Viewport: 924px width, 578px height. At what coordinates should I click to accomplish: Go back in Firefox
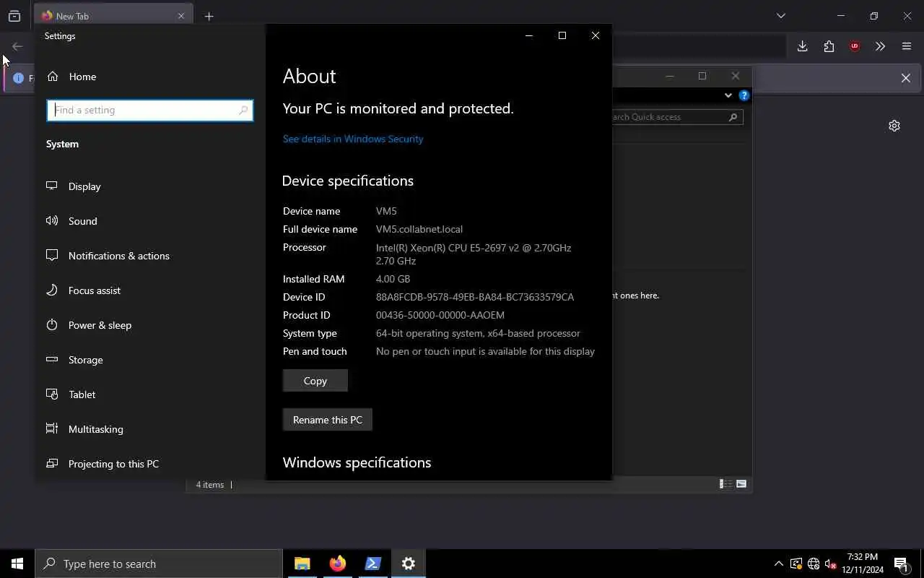click(x=17, y=46)
